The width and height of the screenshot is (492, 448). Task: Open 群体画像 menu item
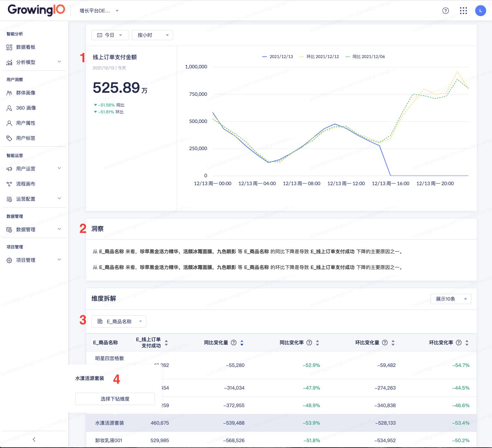(x=26, y=93)
